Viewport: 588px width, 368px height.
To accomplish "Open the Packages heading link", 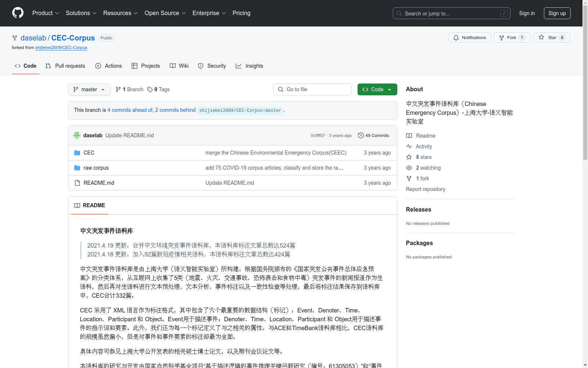I will point(419,243).
